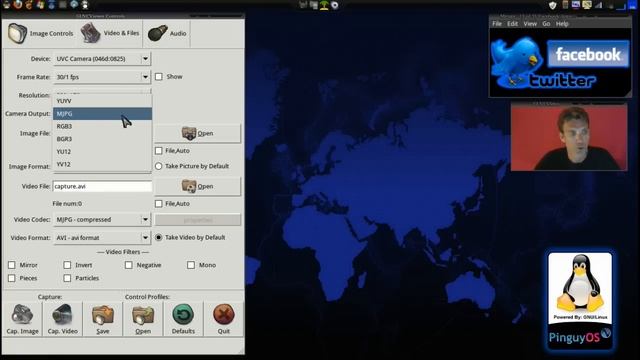
Task: Click the greyed-out codec properties button
Action: [198, 220]
